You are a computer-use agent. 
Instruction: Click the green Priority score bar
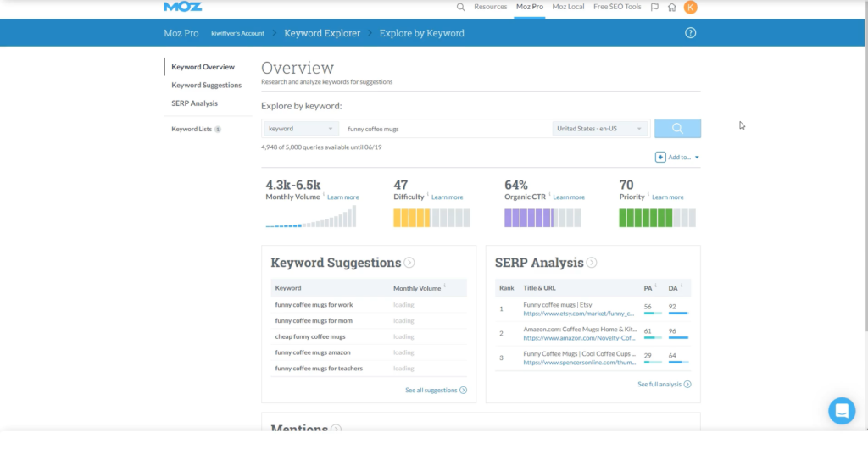coord(657,218)
